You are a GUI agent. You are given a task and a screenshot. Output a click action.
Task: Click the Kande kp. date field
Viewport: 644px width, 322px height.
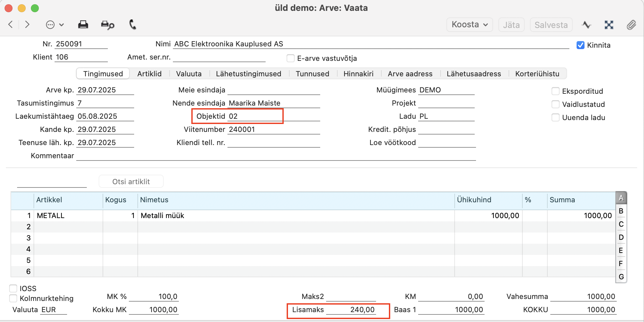(x=105, y=129)
